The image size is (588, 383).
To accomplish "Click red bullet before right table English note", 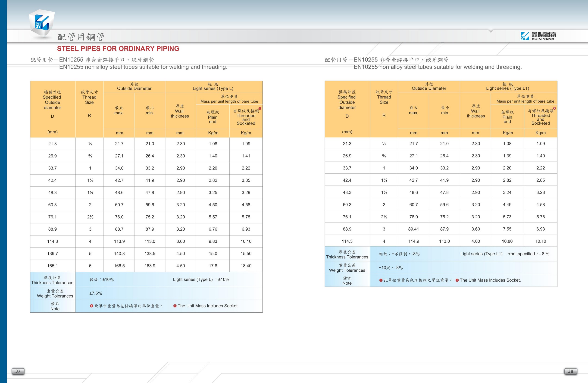I will point(457,280).
